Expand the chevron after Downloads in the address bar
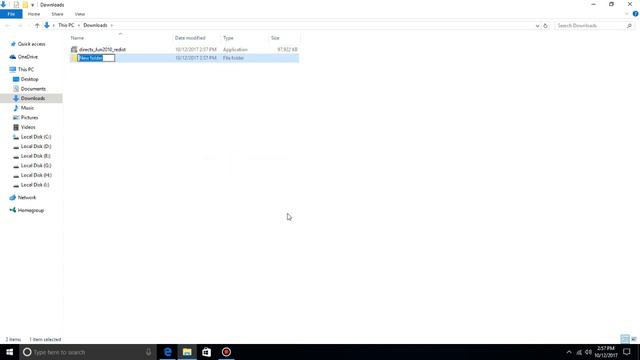 coord(112,25)
